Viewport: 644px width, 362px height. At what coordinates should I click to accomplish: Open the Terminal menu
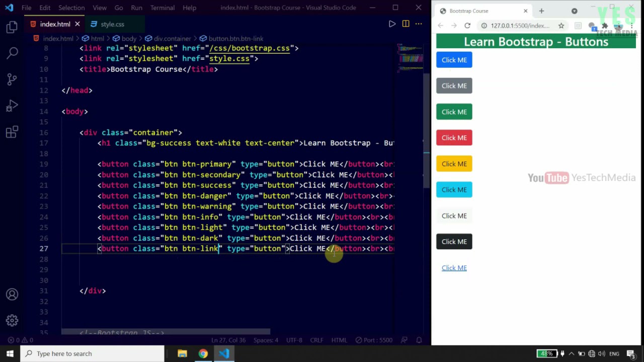pyautogui.click(x=163, y=8)
